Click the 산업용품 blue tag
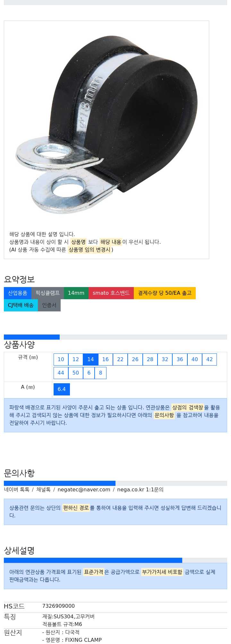This screenshot has width=231, height=644. 18,293
